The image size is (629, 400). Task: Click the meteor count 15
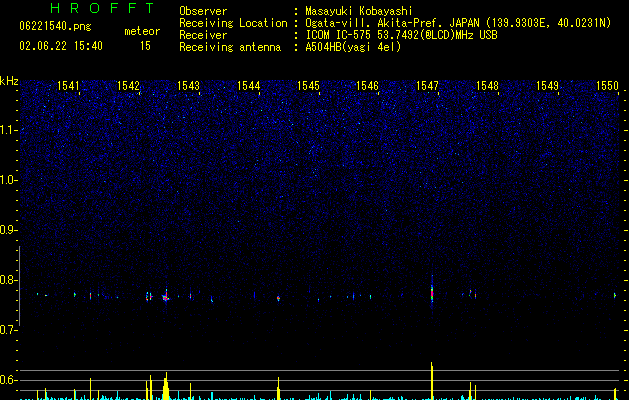click(x=145, y=46)
